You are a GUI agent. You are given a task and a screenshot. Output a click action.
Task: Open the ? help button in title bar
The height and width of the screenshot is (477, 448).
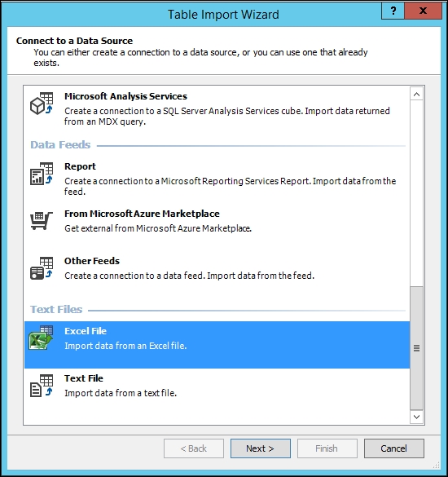click(x=393, y=11)
